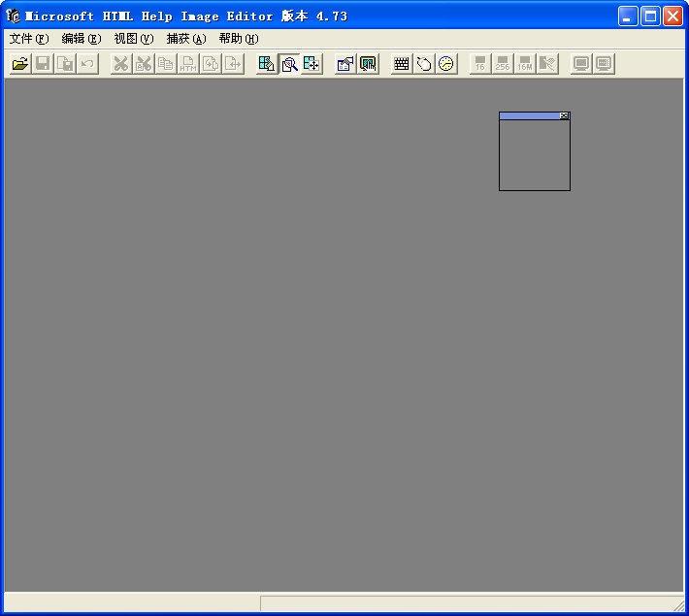Click the Save floppy disk icon
The image size is (689, 616).
[43, 64]
